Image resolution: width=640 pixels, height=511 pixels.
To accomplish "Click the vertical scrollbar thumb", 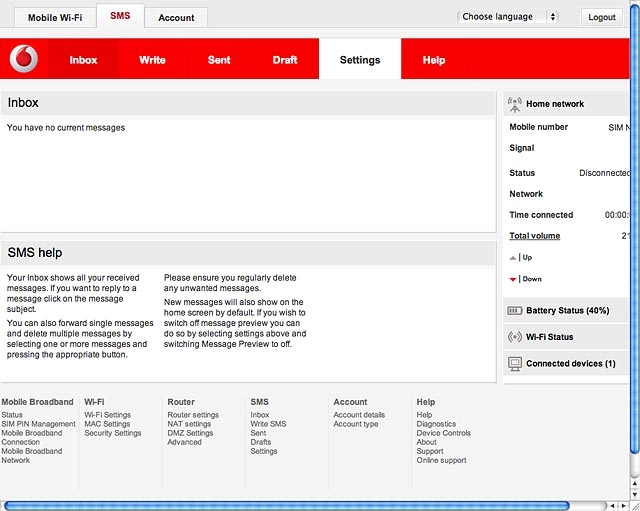I will pyautogui.click(x=635, y=229).
